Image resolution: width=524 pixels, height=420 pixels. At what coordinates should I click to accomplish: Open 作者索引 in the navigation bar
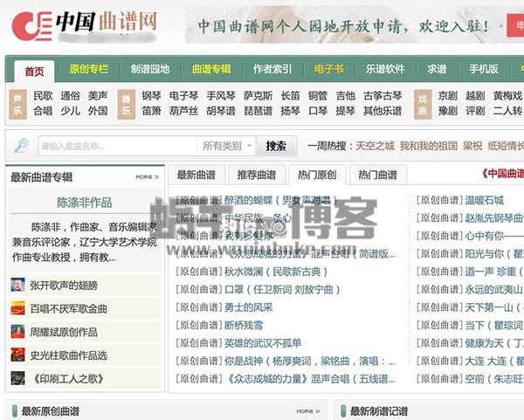pos(272,69)
